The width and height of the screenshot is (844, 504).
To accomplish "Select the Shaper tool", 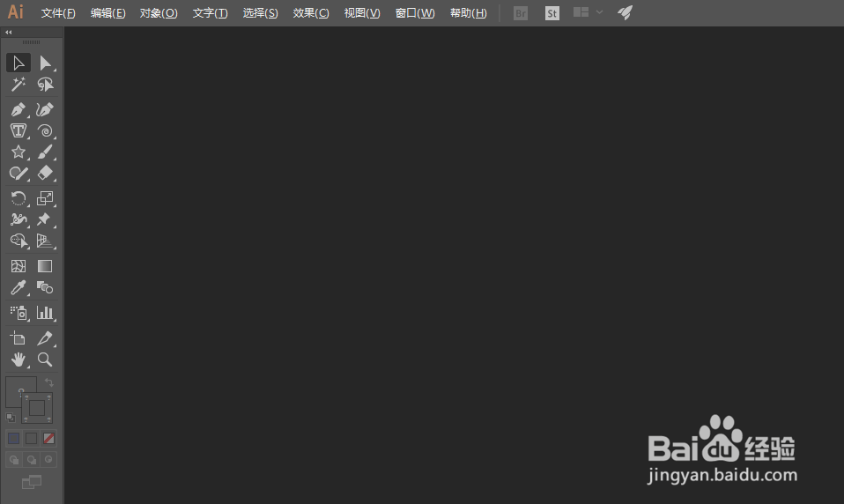I will (19, 173).
